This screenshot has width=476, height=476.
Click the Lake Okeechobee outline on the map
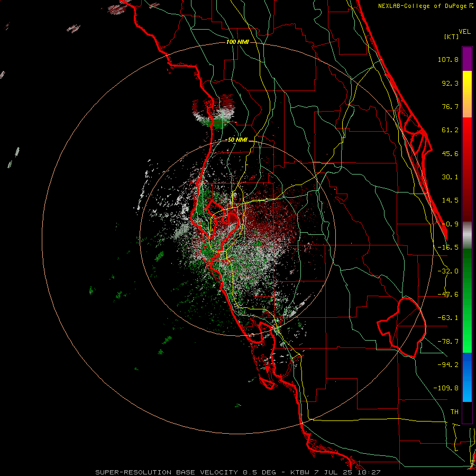point(401,327)
